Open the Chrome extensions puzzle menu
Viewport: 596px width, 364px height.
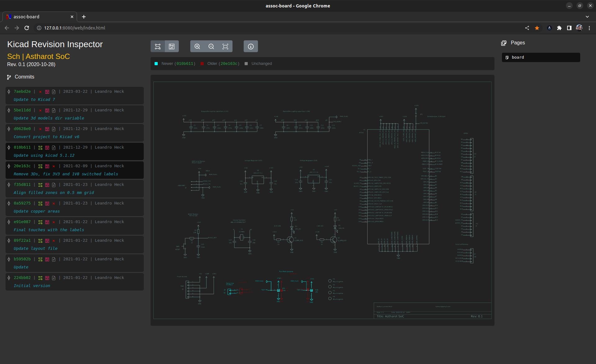pos(559,28)
